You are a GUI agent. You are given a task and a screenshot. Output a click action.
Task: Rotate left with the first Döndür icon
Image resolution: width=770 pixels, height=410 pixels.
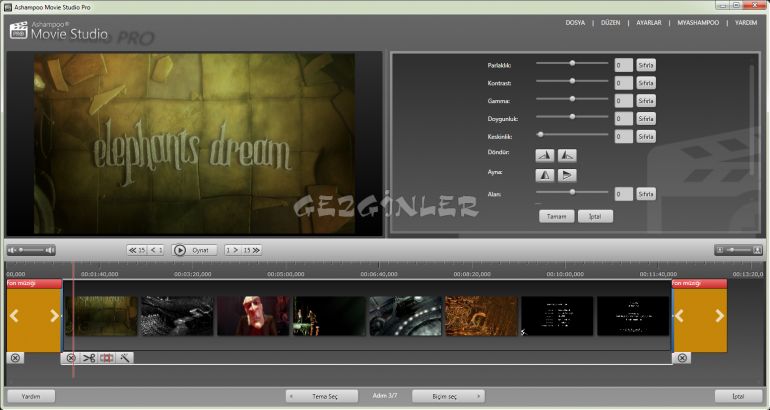point(545,156)
